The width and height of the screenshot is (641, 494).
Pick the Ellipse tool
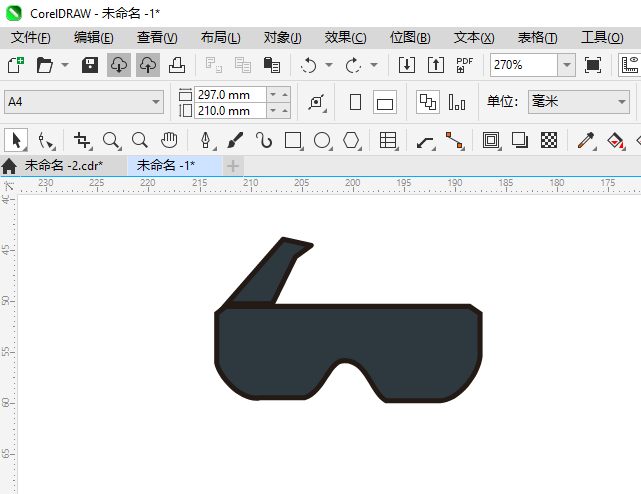(322, 140)
